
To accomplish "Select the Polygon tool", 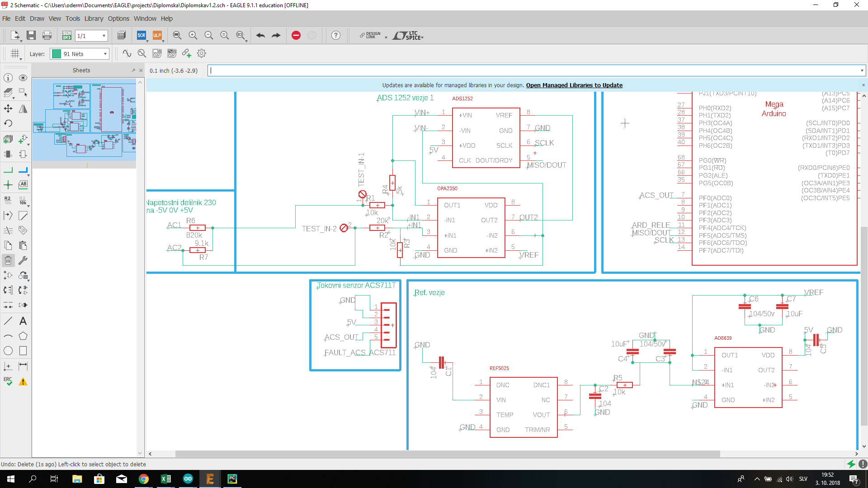I will [23, 336].
